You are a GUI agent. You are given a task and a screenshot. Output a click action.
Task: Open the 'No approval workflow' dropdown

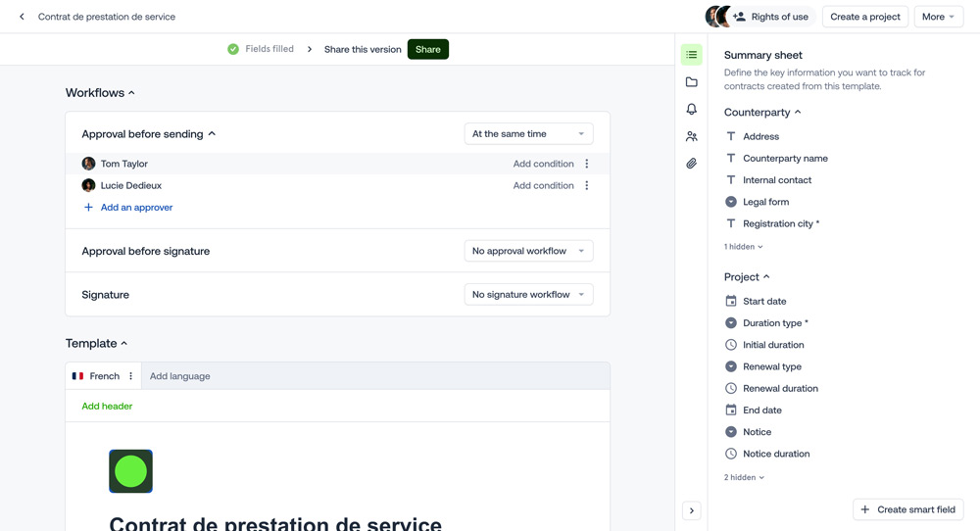pos(528,251)
